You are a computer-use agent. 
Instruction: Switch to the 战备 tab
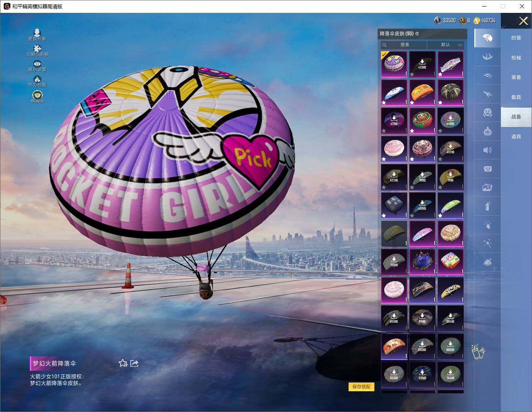[516, 117]
